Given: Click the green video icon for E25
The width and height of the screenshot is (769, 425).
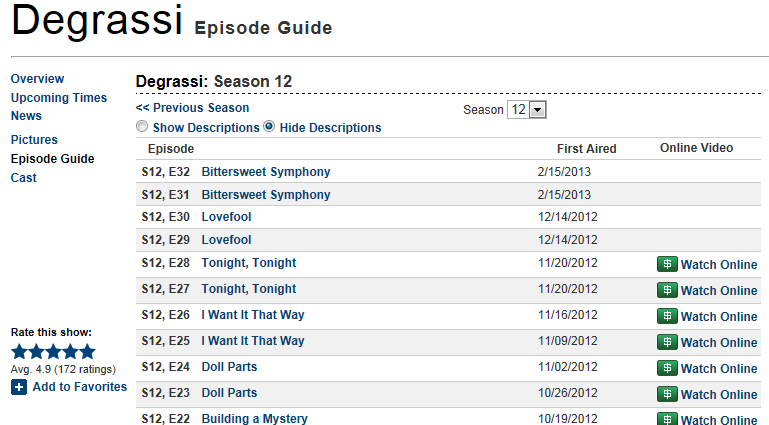Looking at the screenshot, I should point(667,342).
